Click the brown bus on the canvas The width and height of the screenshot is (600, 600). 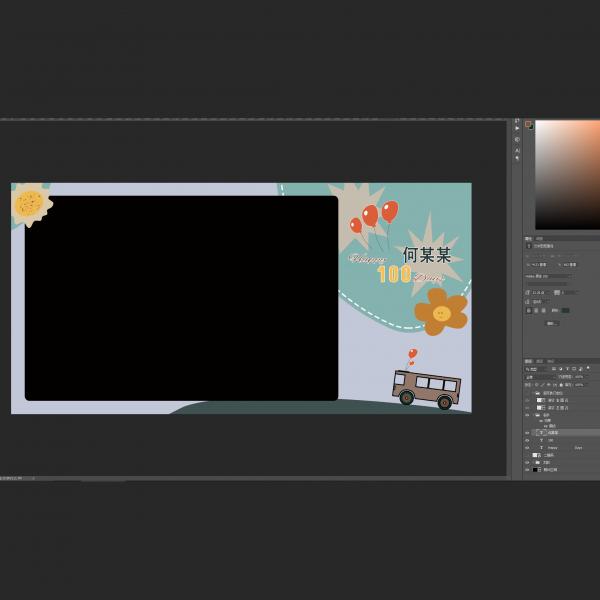click(x=426, y=387)
